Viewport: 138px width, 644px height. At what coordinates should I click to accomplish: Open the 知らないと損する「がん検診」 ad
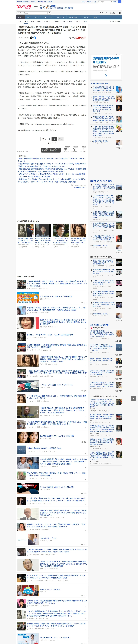50,589
